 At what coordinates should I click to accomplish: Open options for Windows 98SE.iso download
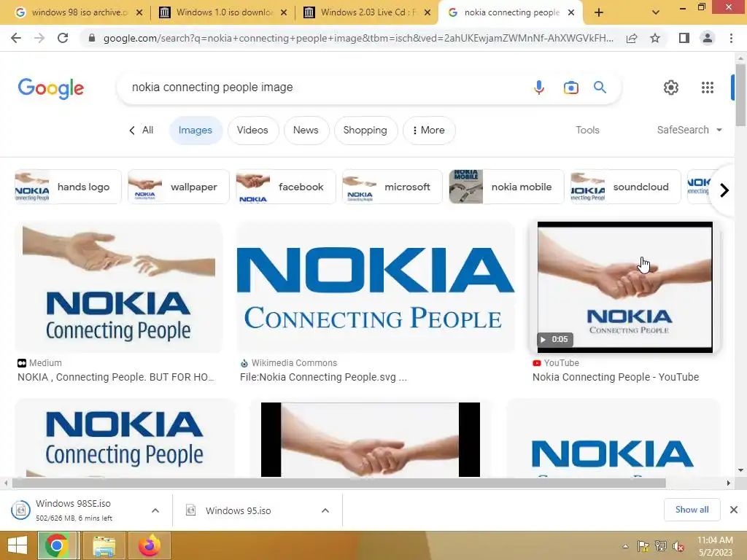pyautogui.click(x=155, y=510)
